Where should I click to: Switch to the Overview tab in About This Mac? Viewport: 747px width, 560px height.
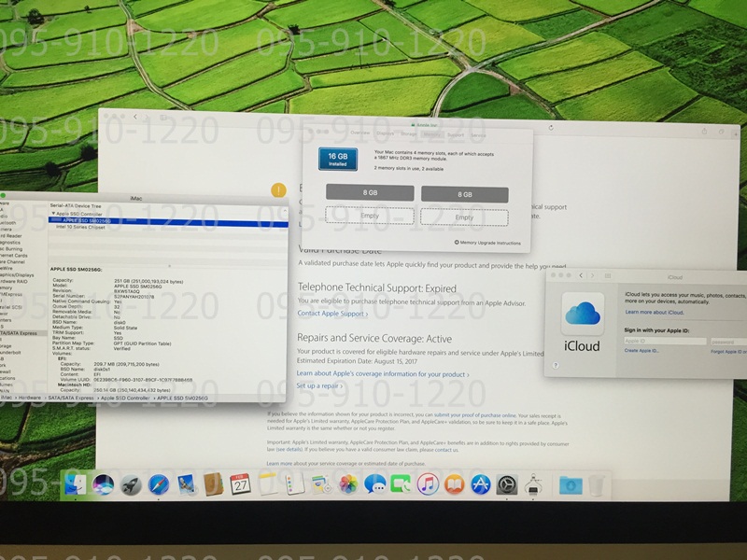360,133
